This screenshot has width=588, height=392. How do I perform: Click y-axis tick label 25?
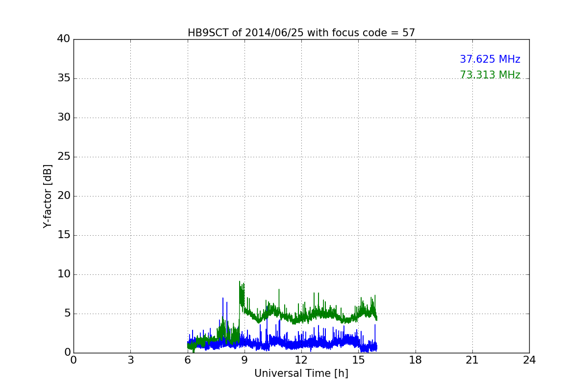tap(64, 157)
